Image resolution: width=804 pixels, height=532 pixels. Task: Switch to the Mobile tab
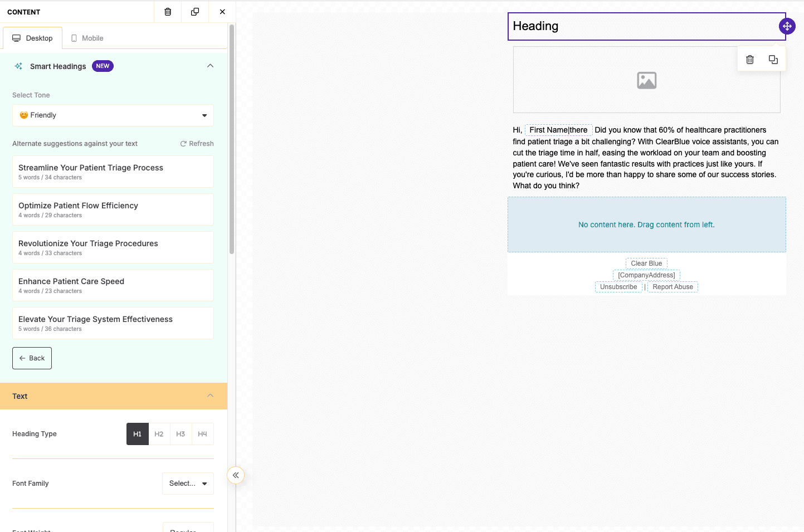coord(87,38)
